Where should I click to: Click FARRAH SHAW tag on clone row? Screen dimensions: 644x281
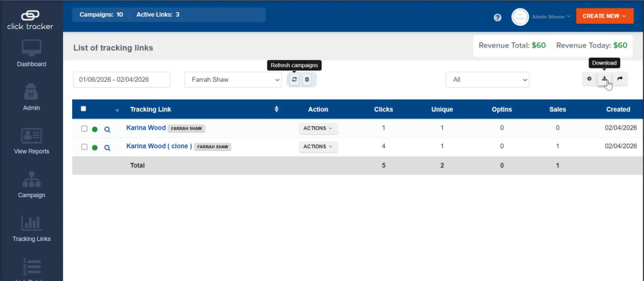(213, 147)
